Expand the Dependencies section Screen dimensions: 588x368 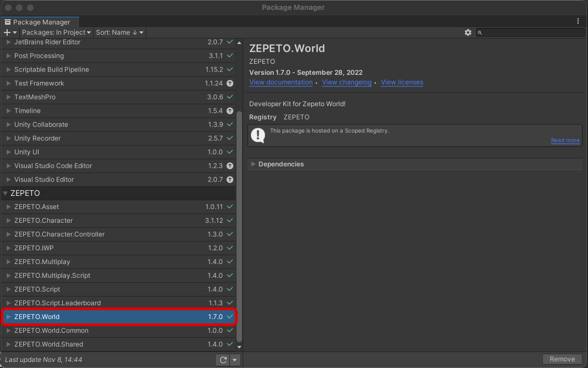tap(253, 164)
